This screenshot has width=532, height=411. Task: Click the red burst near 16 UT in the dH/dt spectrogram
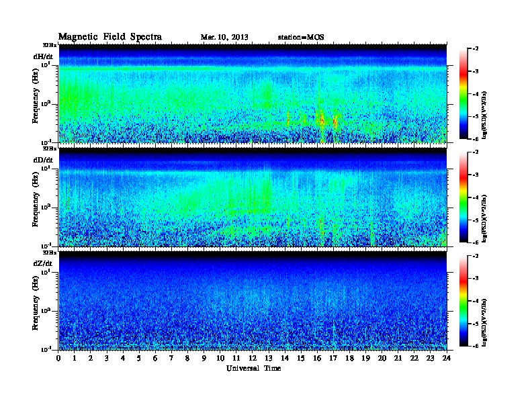321,120
